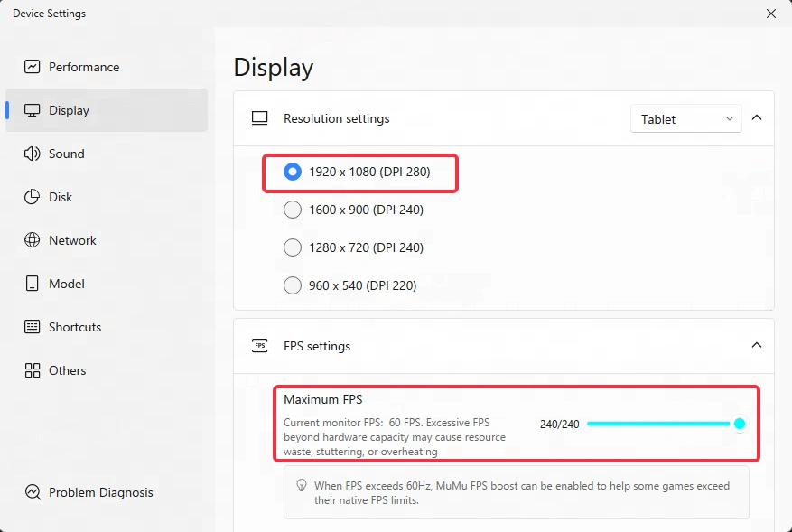Select the 1280 x 720 resolution option
The image size is (792, 532).
click(293, 247)
